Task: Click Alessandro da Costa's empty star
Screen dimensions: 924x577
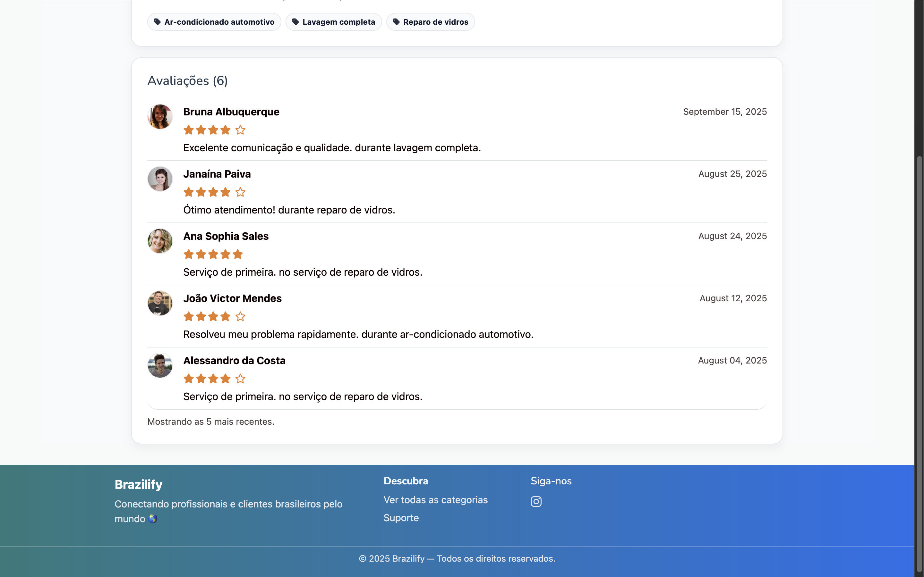Action: coord(240,379)
